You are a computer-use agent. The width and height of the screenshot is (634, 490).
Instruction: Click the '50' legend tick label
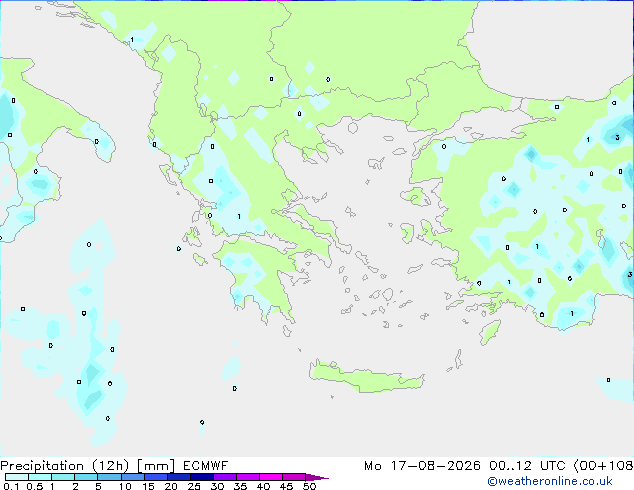309,486
